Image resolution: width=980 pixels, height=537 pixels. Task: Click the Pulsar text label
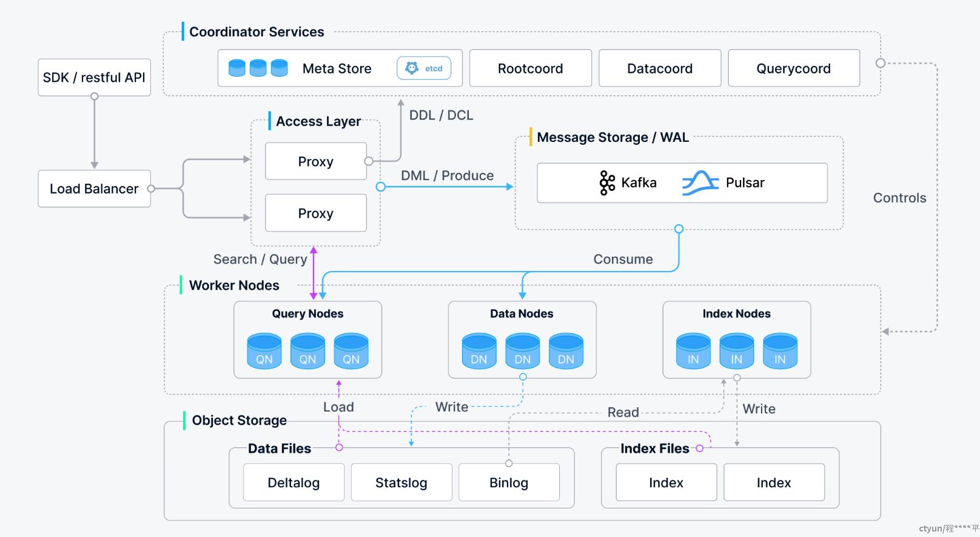point(745,182)
